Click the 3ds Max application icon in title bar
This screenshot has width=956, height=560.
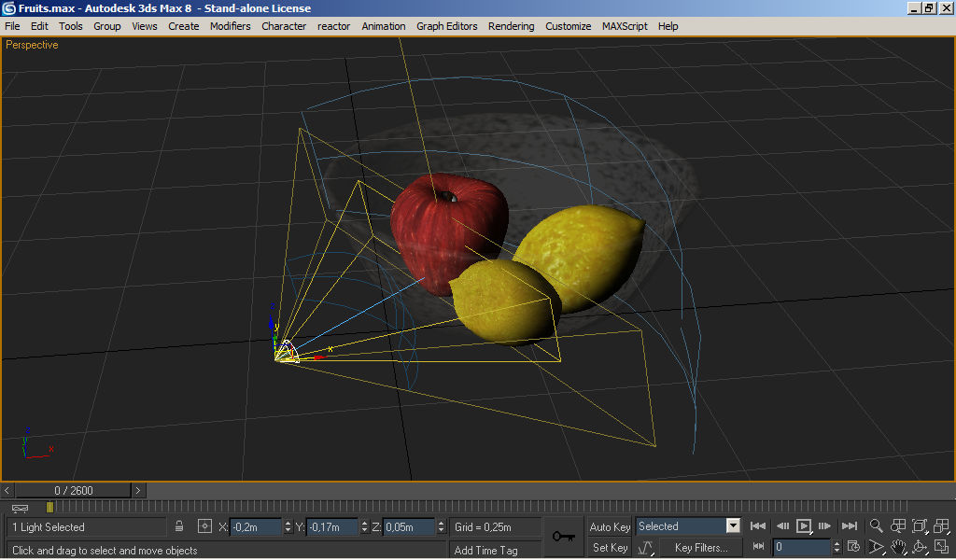coord(8,7)
